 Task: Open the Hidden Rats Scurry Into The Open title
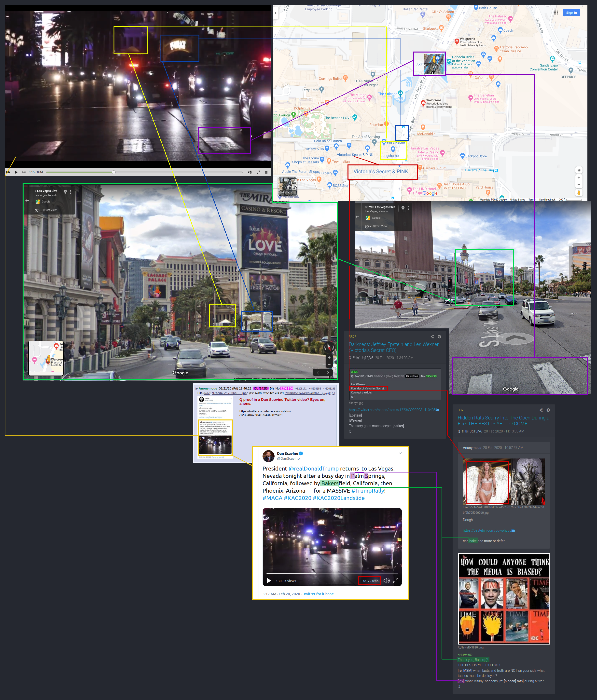click(x=503, y=421)
